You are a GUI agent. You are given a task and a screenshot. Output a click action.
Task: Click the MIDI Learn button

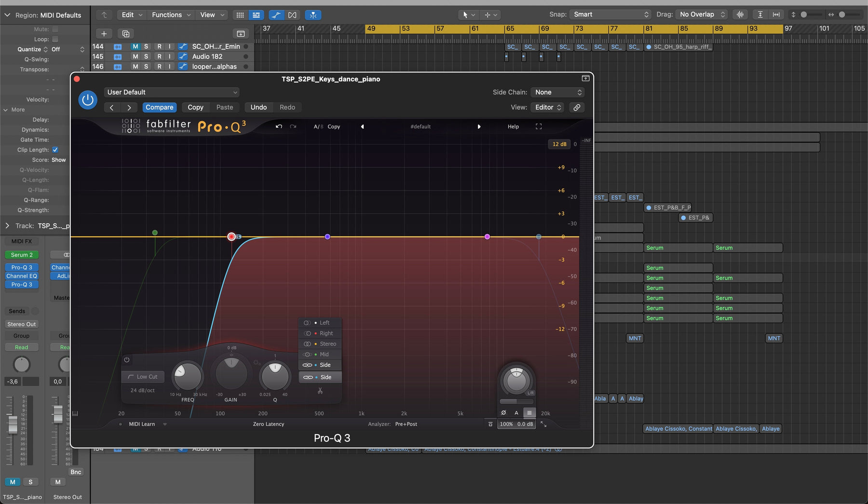pyautogui.click(x=142, y=424)
